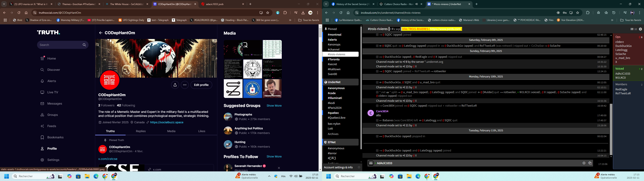Open Discover in Truth Social sidebar
The width and height of the screenshot is (644, 181).
[51, 70]
